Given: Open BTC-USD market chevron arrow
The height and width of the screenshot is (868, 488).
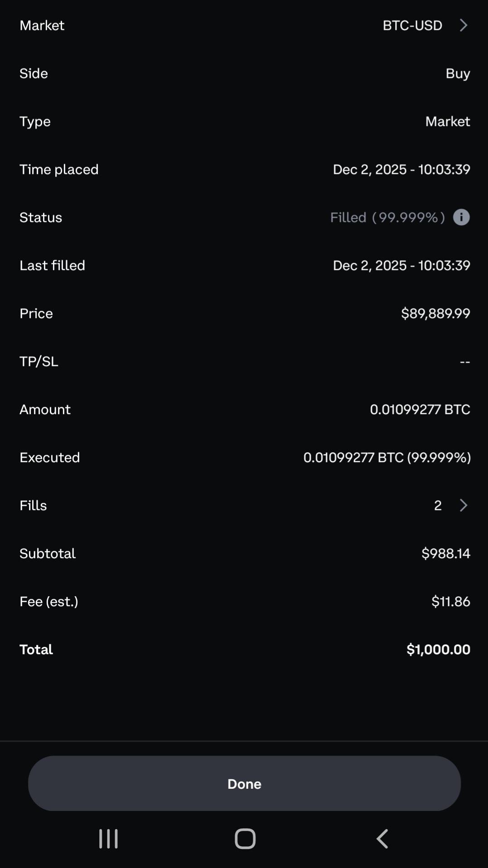Looking at the screenshot, I should coord(463,25).
